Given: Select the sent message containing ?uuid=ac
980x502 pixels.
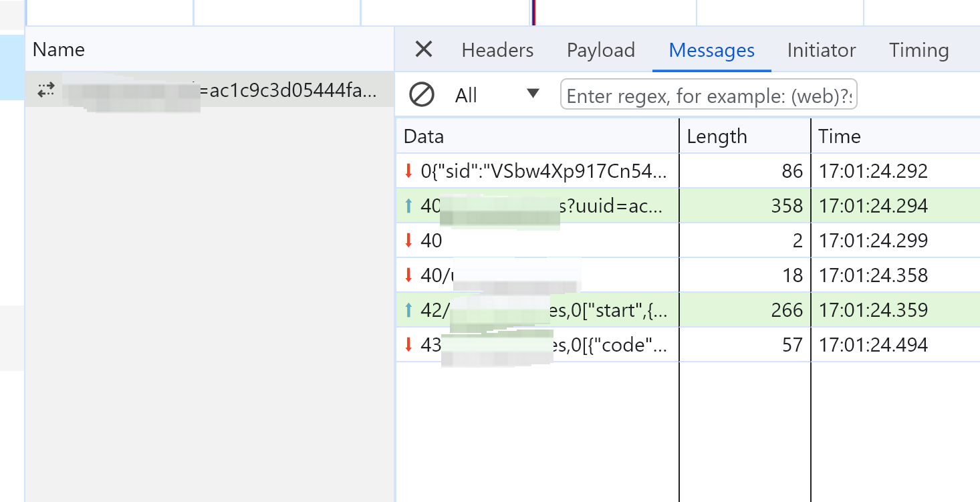Looking at the screenshot, I should (688, 206).
